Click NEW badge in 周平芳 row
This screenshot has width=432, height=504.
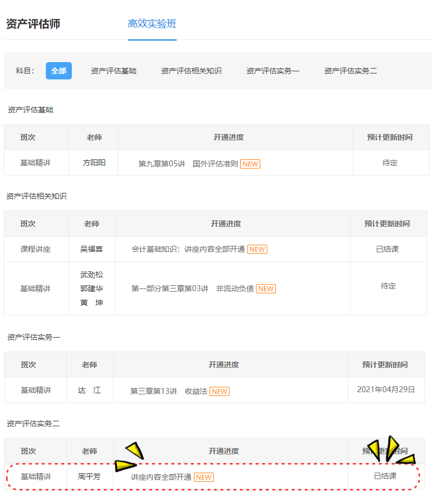click(204, 477)
